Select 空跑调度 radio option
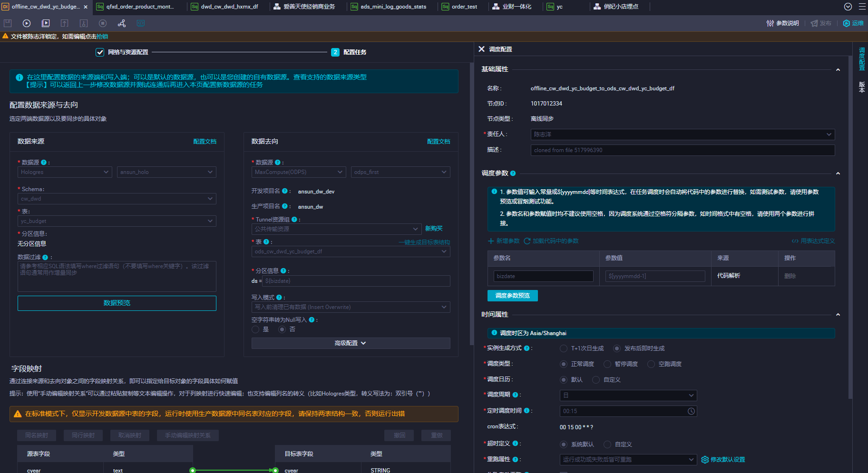This screenshot has height=473, width=868. (x=651, y=364)
